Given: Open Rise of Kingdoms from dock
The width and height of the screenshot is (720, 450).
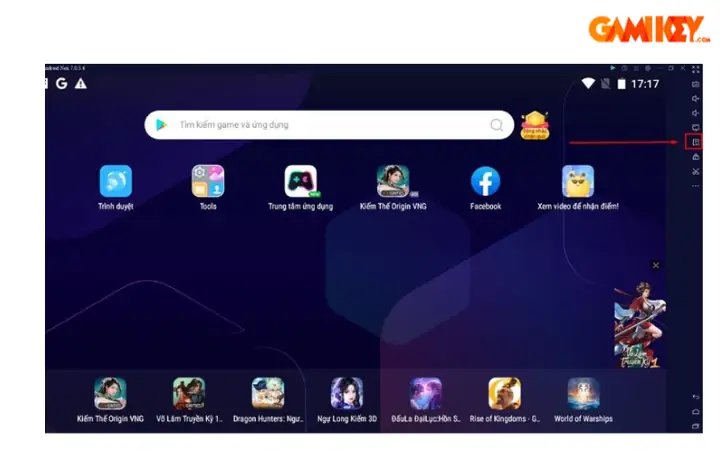Looking at the screenshot, I should tap(505, 393).
